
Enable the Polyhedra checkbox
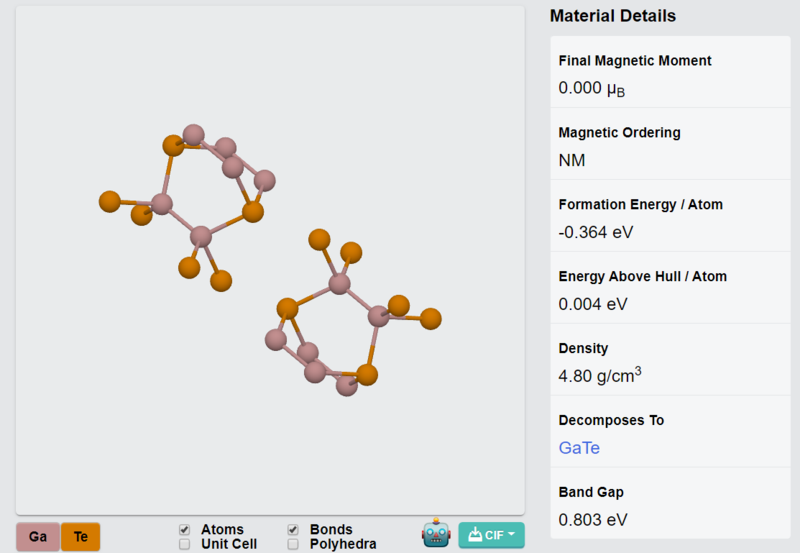(x=293, y=544)
